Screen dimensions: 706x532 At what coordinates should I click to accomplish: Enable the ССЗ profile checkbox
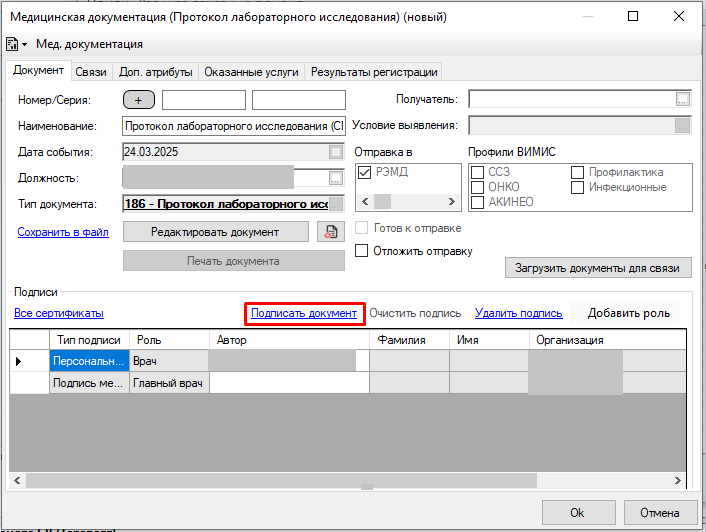coord(477,172)
